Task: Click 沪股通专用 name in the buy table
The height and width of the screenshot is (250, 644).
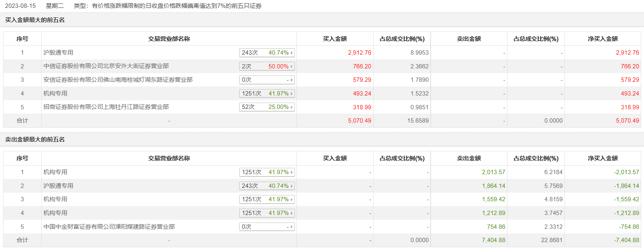Action: 58,53
